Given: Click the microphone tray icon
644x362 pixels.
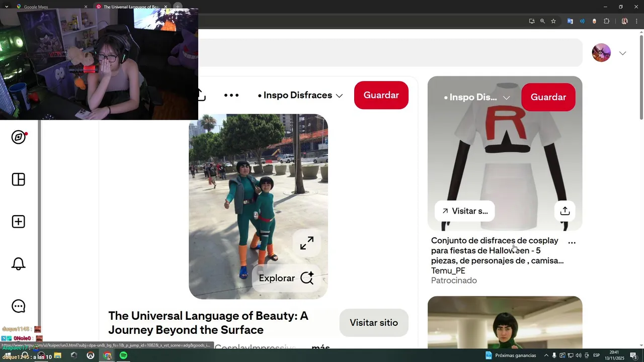Looking at the screenshot, I should coord(554,355).
